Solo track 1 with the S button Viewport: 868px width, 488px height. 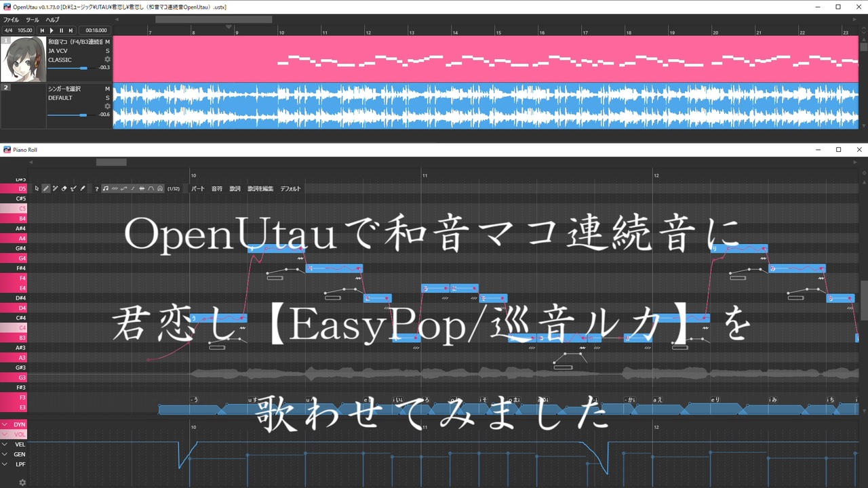[x=107, y=51]
